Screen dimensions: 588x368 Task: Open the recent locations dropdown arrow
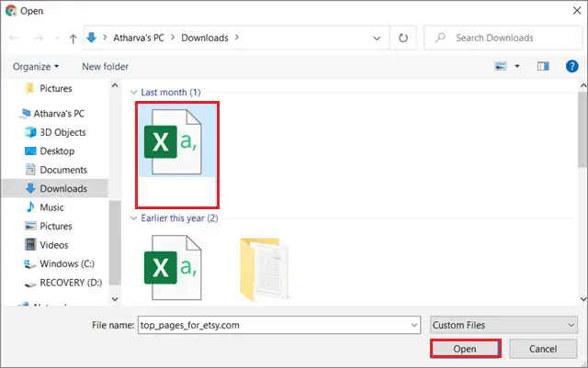click(57, 38)
